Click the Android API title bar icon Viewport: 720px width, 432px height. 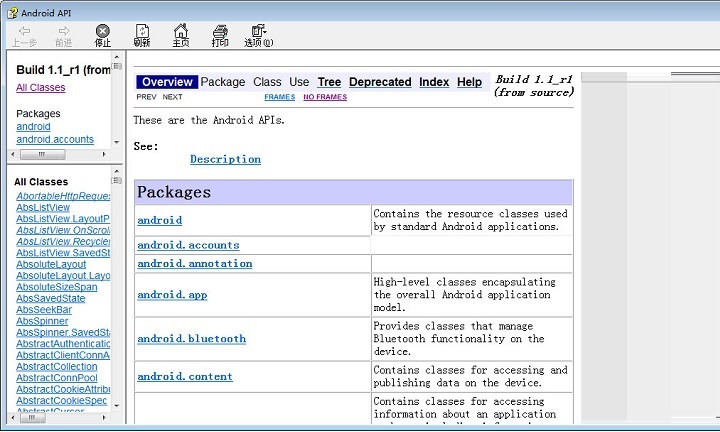12,13
